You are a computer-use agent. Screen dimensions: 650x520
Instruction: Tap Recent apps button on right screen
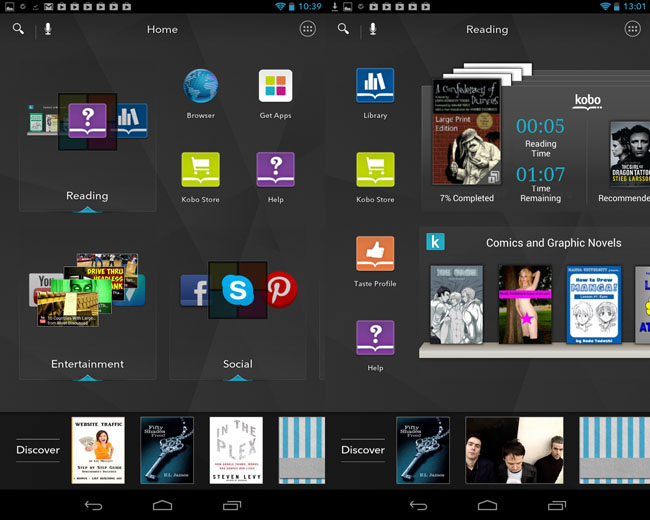[x=557, y=505]
